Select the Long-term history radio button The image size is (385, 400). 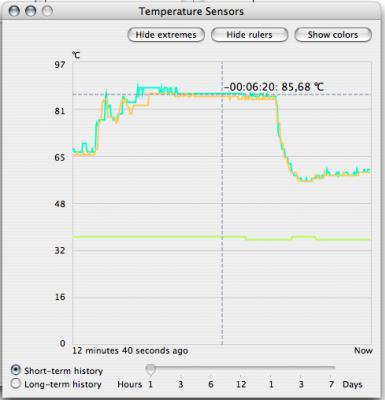(x=15, y=384)
